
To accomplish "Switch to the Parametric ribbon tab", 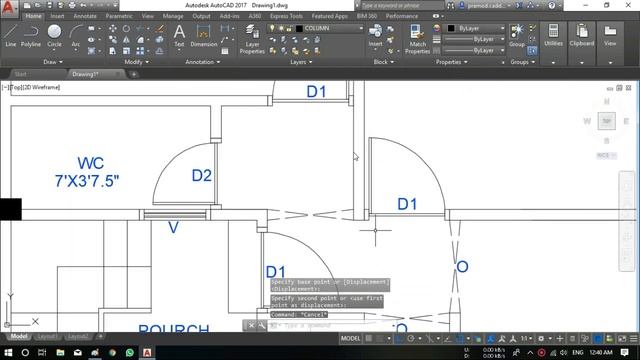I will 119,16.
